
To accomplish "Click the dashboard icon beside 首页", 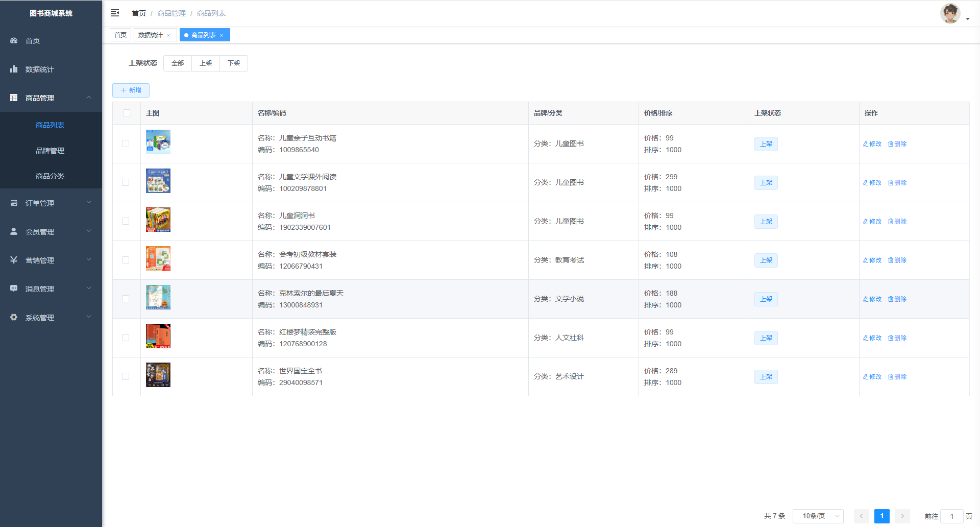I will click(x=14, y=40).
